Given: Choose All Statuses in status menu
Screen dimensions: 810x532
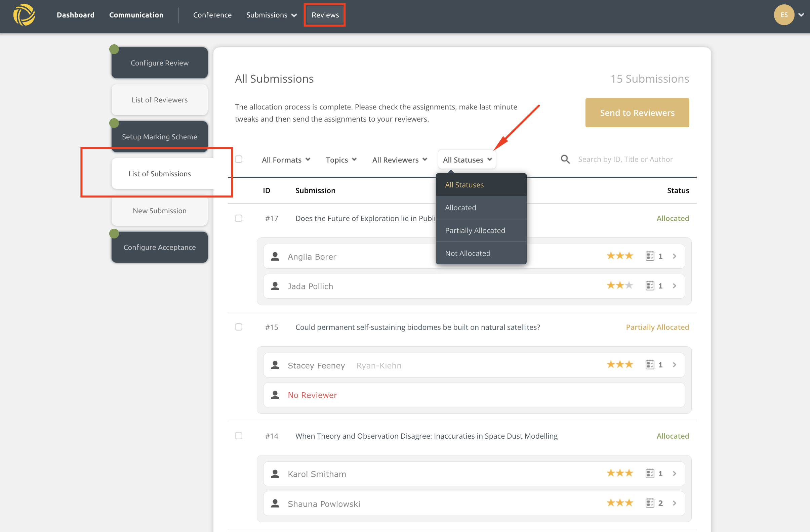Looking at the screenshot, I should coord(481,185).
